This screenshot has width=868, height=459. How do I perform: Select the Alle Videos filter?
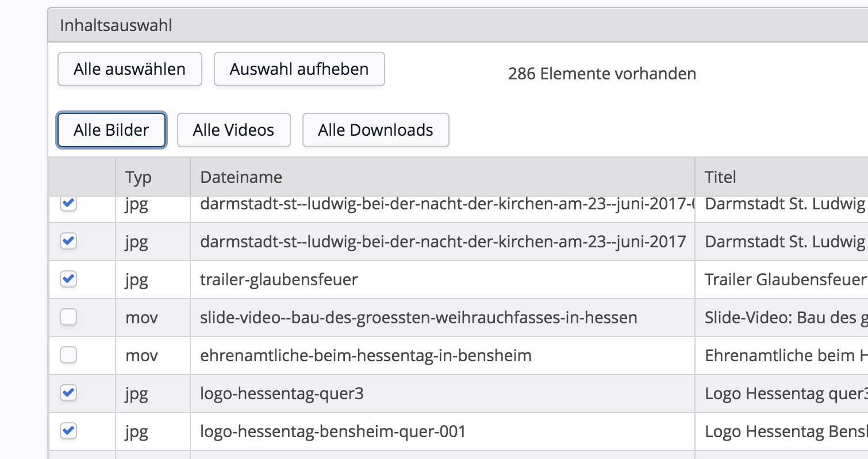pos(233,130)
